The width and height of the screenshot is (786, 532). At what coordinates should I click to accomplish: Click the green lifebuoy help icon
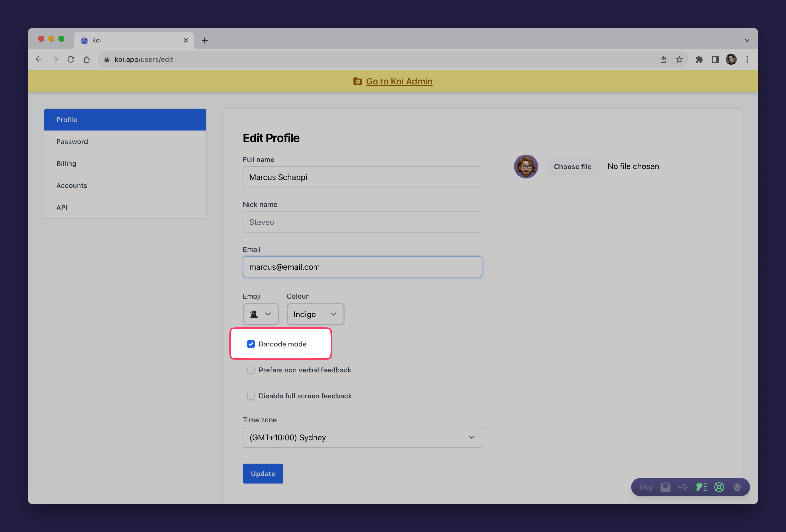click(719, 487)
